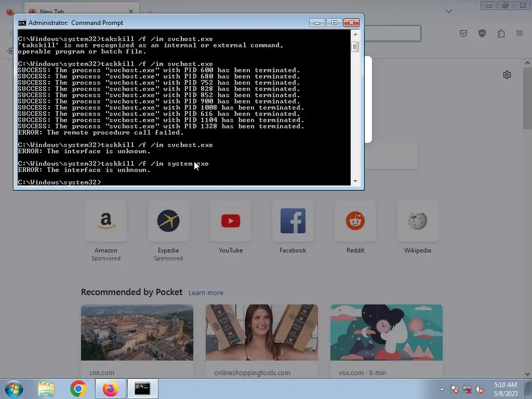532x399 pixels.
Task: Close the Command Prompt window
Action: [x=351, y=23]
